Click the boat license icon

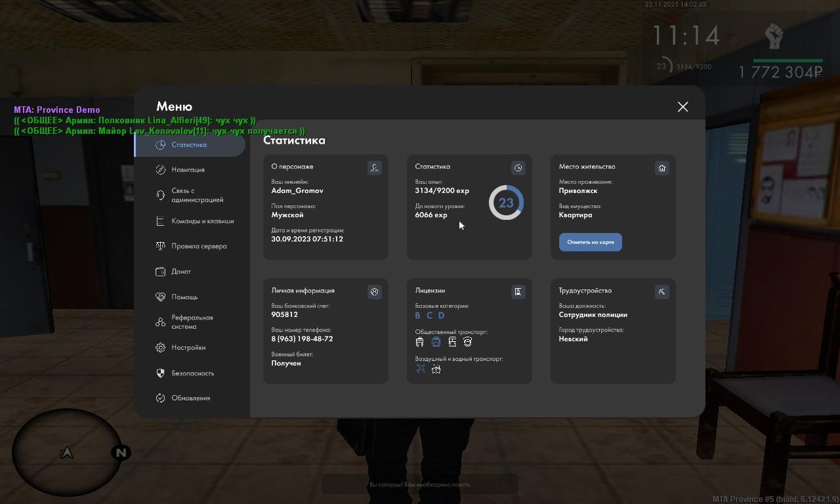tap(436, 369)
